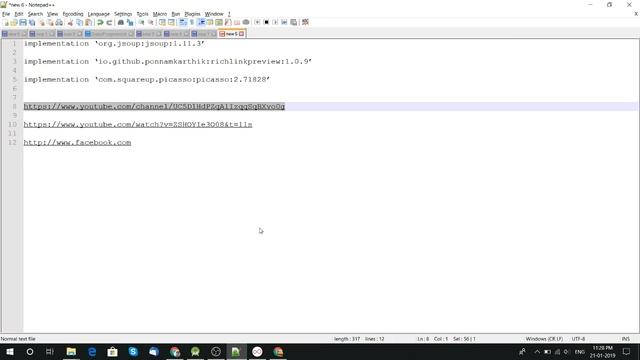
Task: Open the Window menu
Action: [214, 14]
